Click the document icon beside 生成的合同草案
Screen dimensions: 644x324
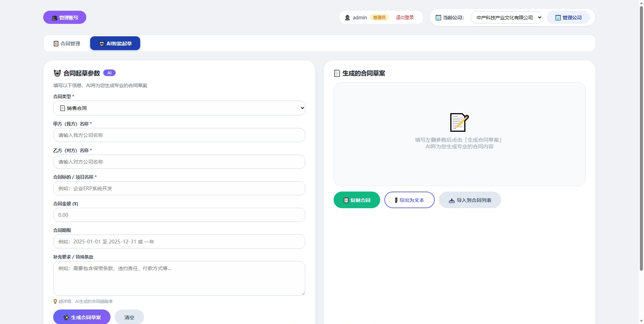pyautogui.click(x=337, y=73)
